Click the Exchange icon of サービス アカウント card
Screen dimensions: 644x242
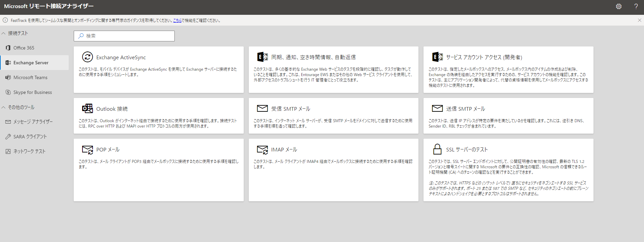[x=437, y=57]
